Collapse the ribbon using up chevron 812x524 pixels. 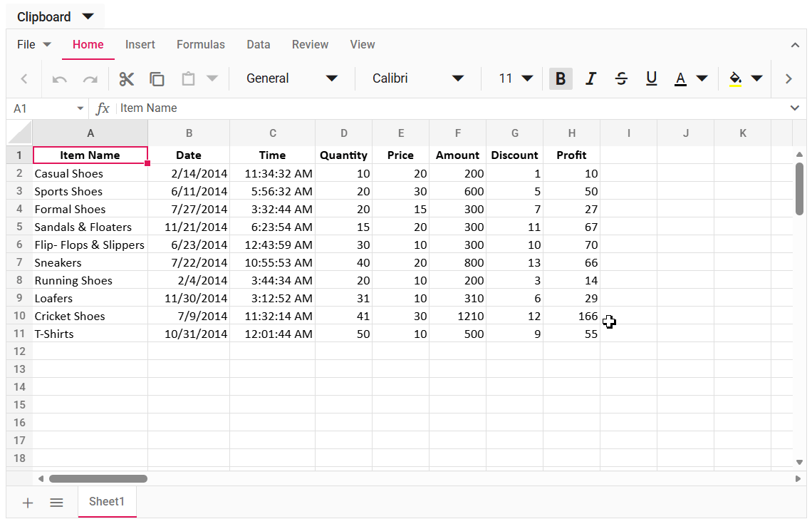[796, 44]
